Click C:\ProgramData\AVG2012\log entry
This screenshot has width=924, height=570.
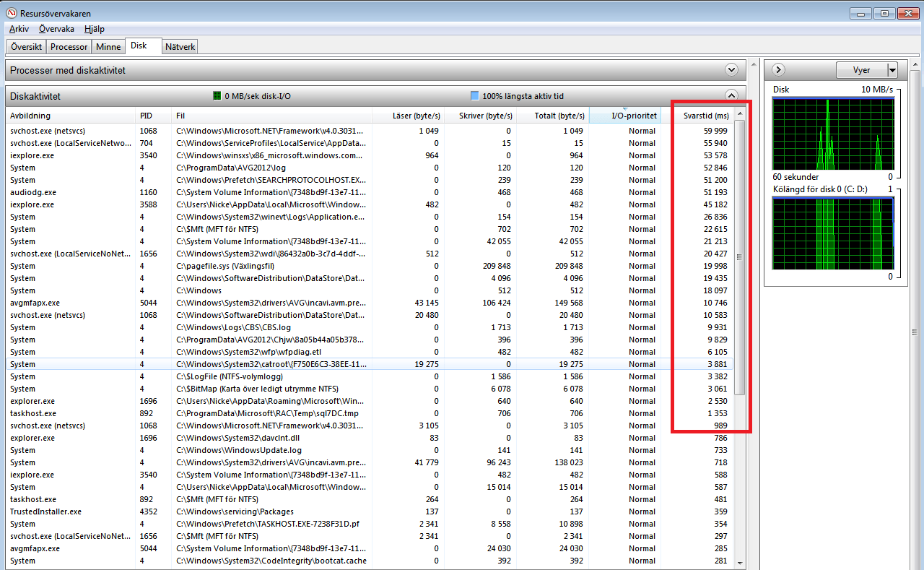230,168
